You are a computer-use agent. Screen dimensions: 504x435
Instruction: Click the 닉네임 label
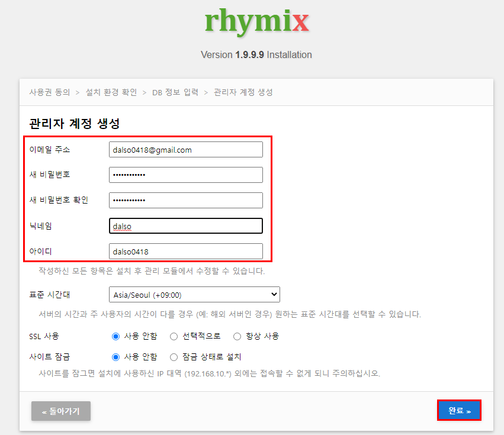click(40, 226)
